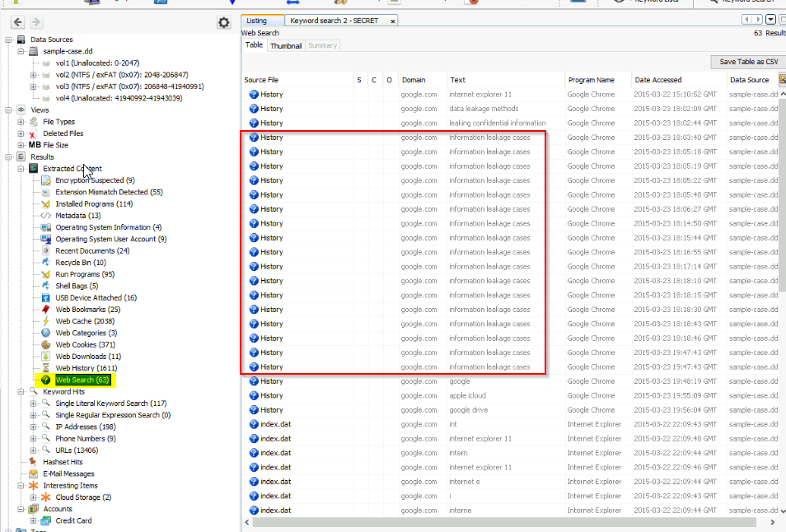The height and width of the screenshot is (532, 786).
Task: Sort by Text column header
Action: point(505,80)
